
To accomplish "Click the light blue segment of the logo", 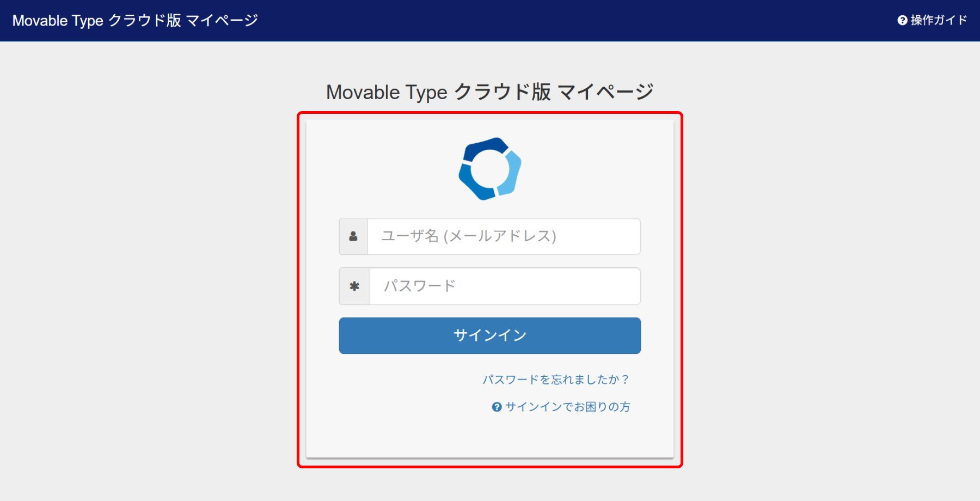I will (512, 173).
